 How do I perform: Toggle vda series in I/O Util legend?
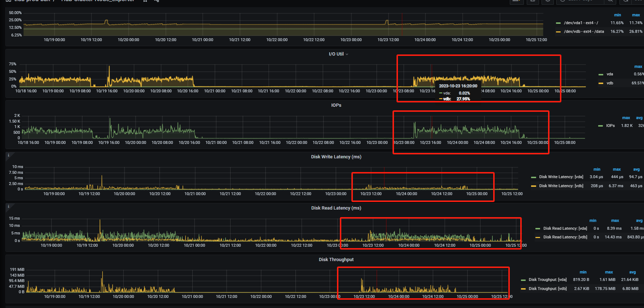pos(610,74)
